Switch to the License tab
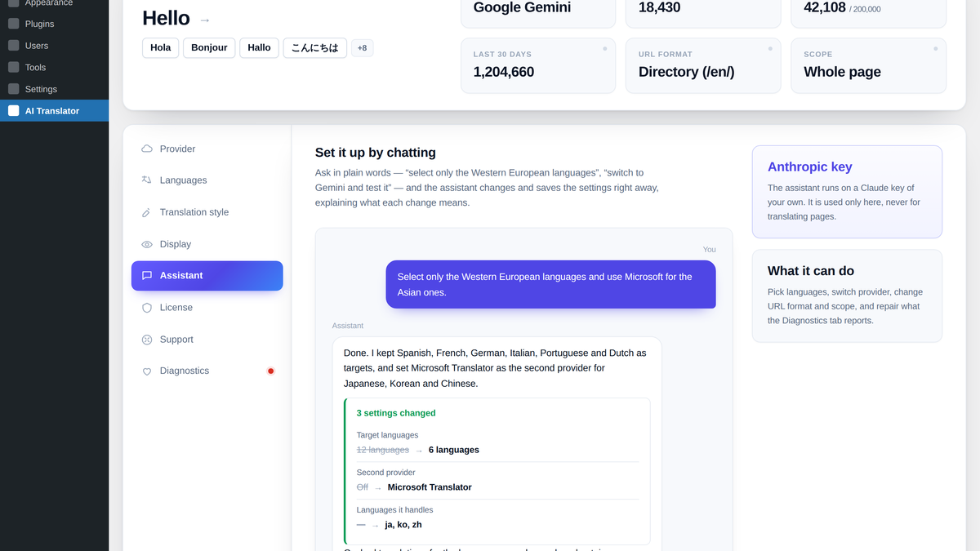The height and width of the screenshot is (551, 980). tap(207, 308)
